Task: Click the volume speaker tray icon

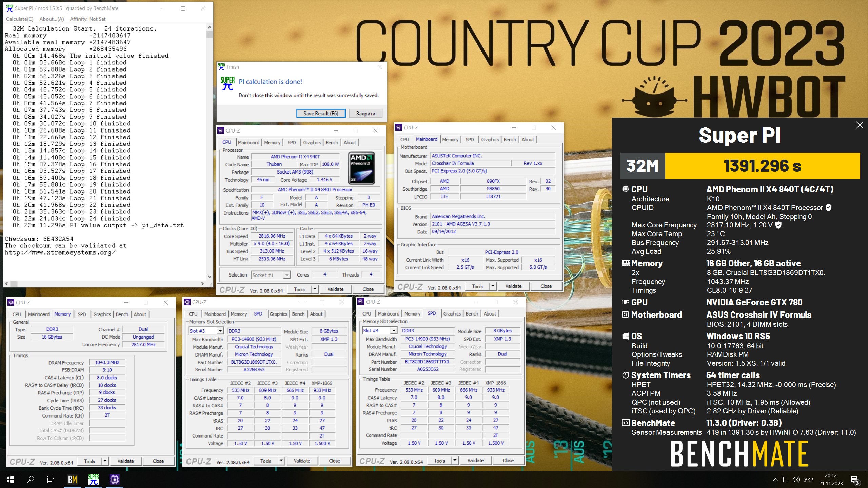Action: point(796,479)
